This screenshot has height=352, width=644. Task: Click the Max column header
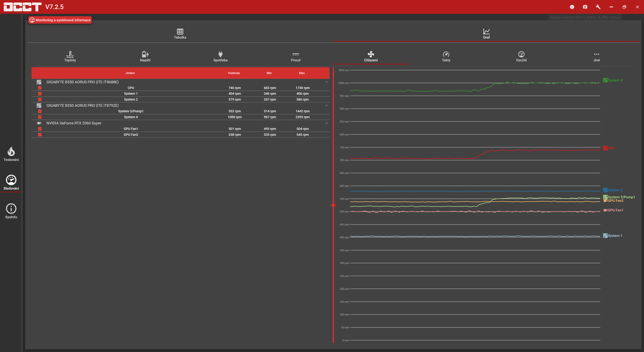(x=302, y=73)
